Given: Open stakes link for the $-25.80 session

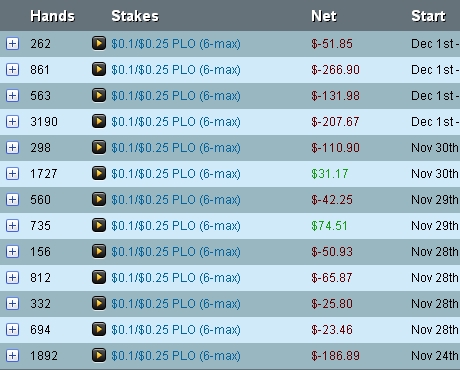Looking at the screenshot, I should 176,304.
